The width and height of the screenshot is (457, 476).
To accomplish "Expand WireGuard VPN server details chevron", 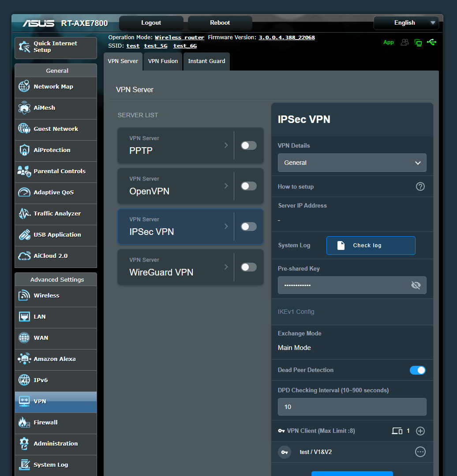I will coord(226,267).
